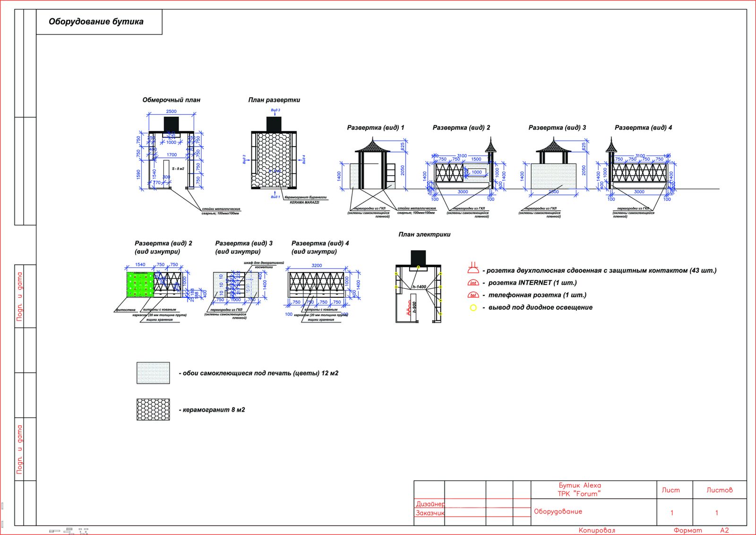Click the "Развертка (вид) 1" heading
Screen dimensions: 756x535
376,128
